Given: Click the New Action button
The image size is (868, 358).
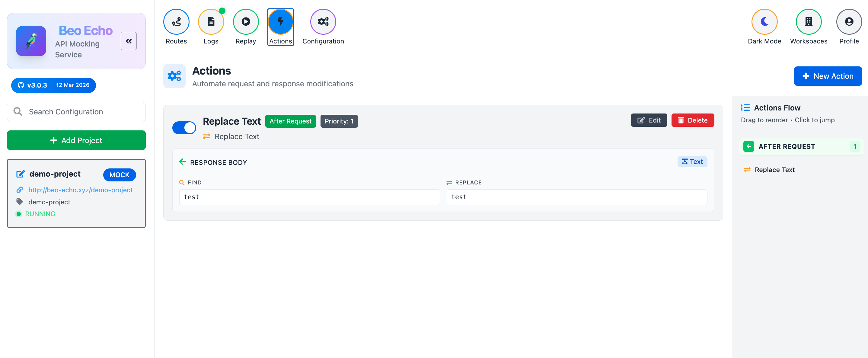Looking at the screenshot, I should coord(828,76).
